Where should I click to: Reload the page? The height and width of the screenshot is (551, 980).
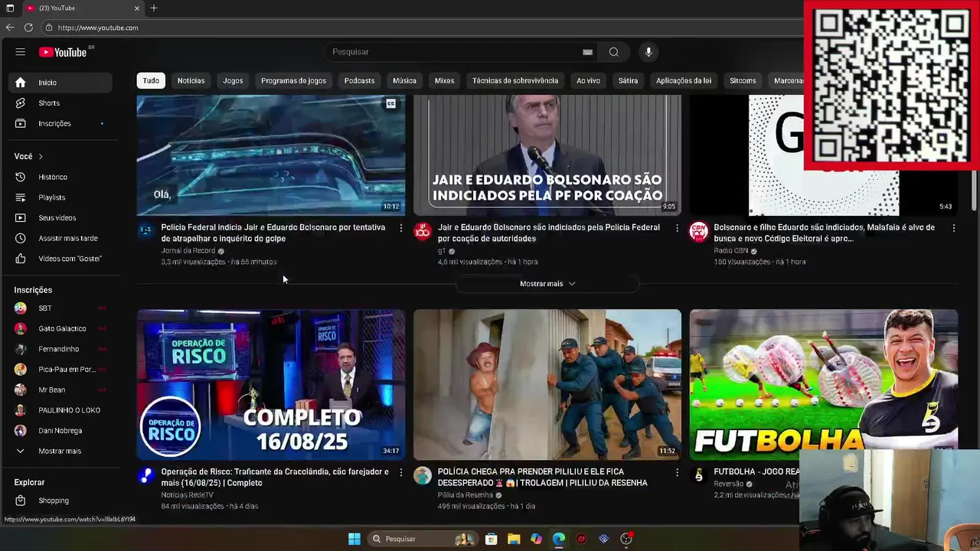(28, 28)
